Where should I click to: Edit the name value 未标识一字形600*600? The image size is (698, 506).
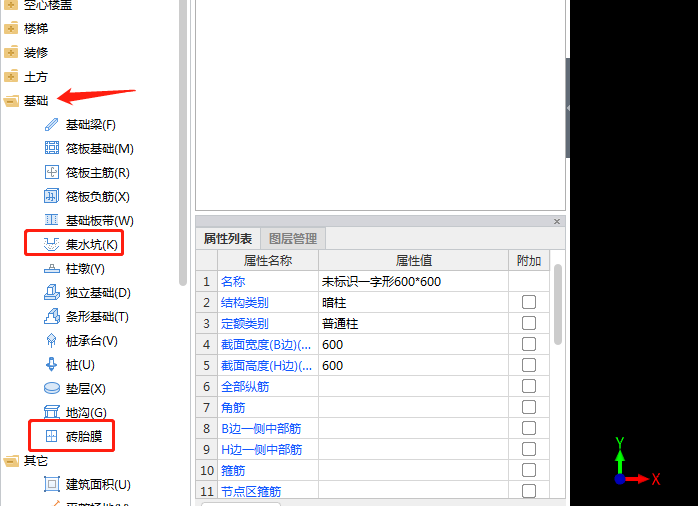click(413, 281)
